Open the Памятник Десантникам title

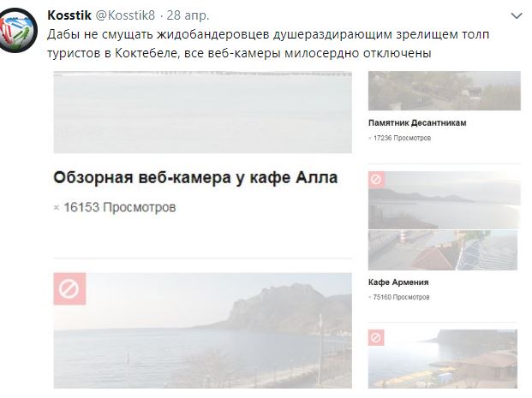tap(417, 122)
